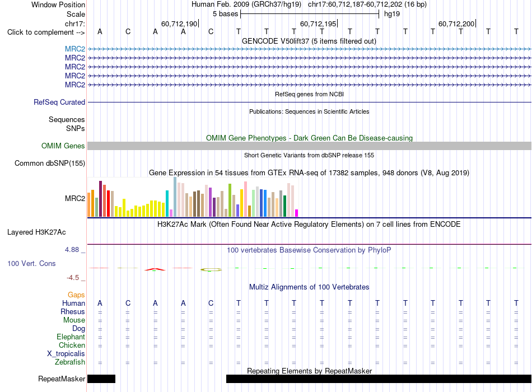Click the magenta last bar in GTEx chart
Screen dimensions: 532x392
[296, 213]
